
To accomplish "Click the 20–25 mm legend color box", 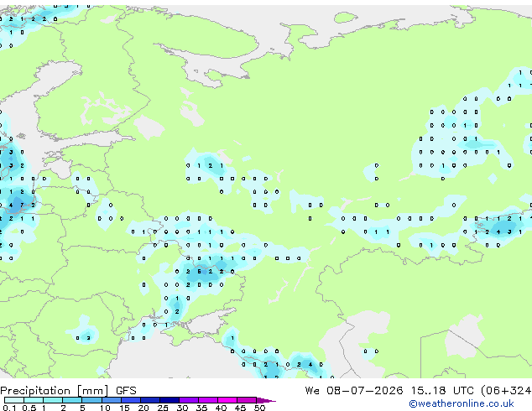I will [150, 400].
